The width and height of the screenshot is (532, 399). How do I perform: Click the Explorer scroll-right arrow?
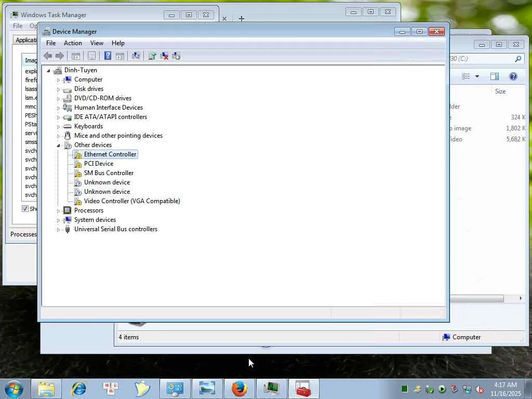[x=521, y=299]
